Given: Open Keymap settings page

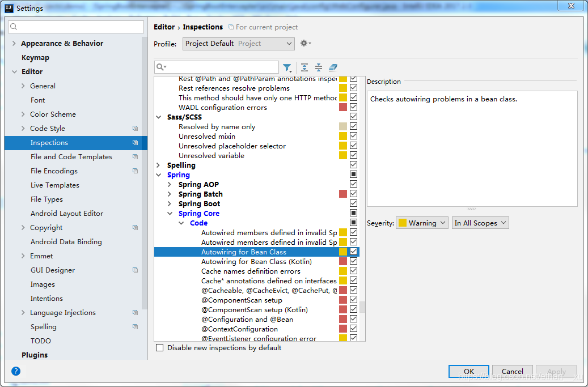Looking at the screenshot, I should 35,58.
